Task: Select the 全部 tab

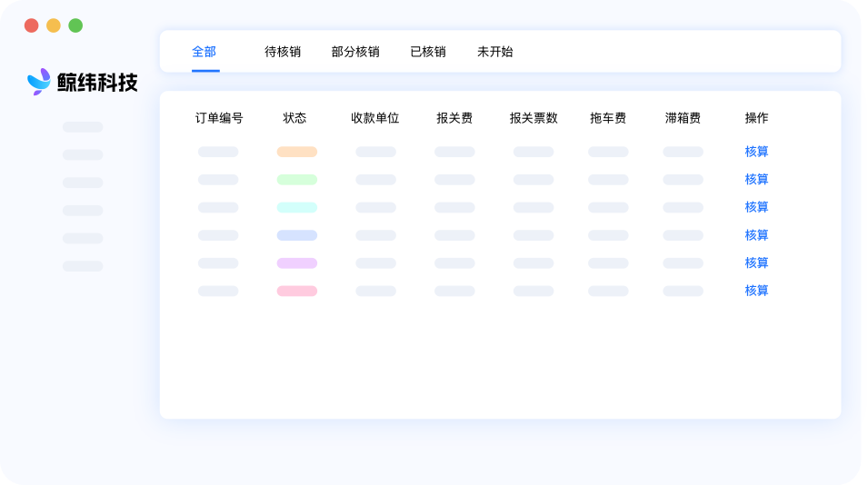Action: (x=205, y=52)
